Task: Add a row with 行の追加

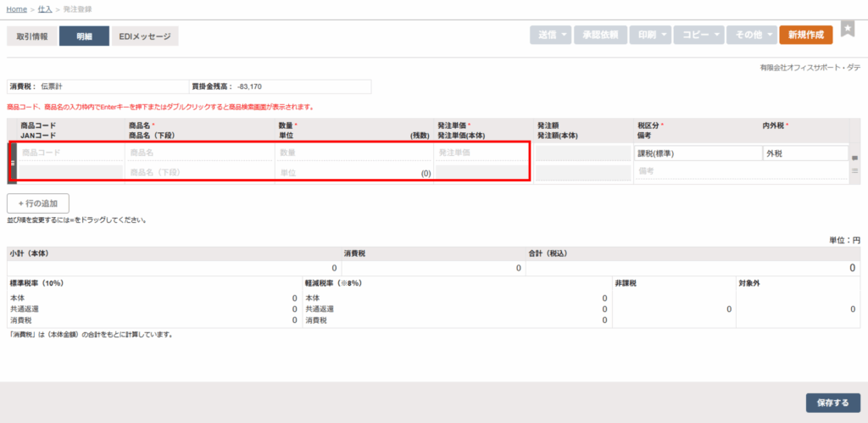Action: coord(38,203)
